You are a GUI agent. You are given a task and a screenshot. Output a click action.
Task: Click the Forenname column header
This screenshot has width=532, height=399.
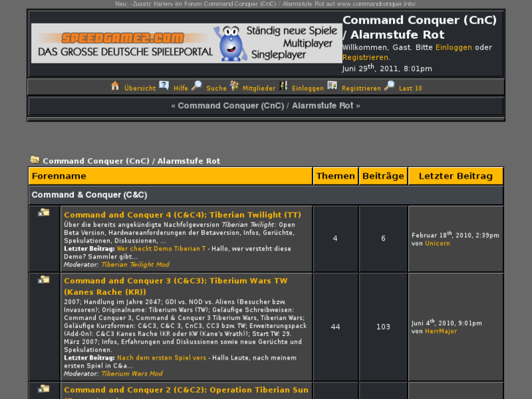point(171,176)
